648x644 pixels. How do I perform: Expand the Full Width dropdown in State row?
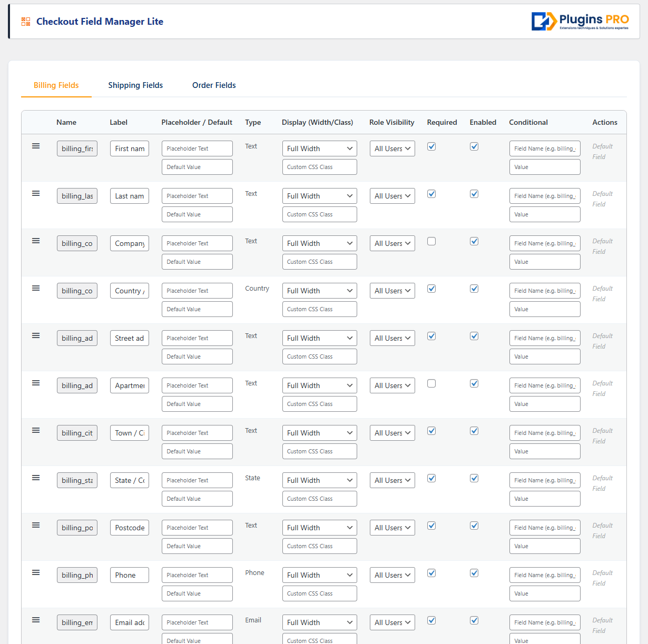[x=319, y=480]
